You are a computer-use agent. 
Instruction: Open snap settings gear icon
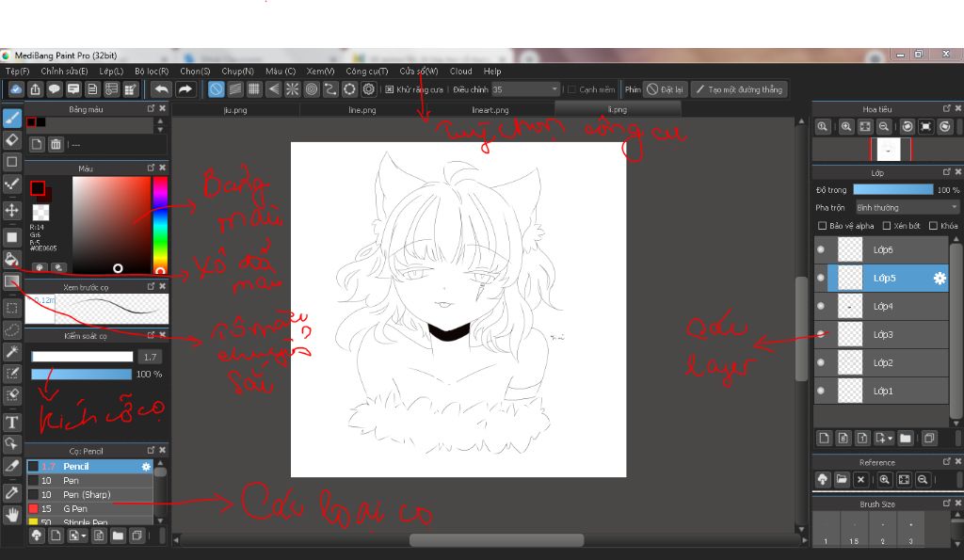tap(368, 89)
